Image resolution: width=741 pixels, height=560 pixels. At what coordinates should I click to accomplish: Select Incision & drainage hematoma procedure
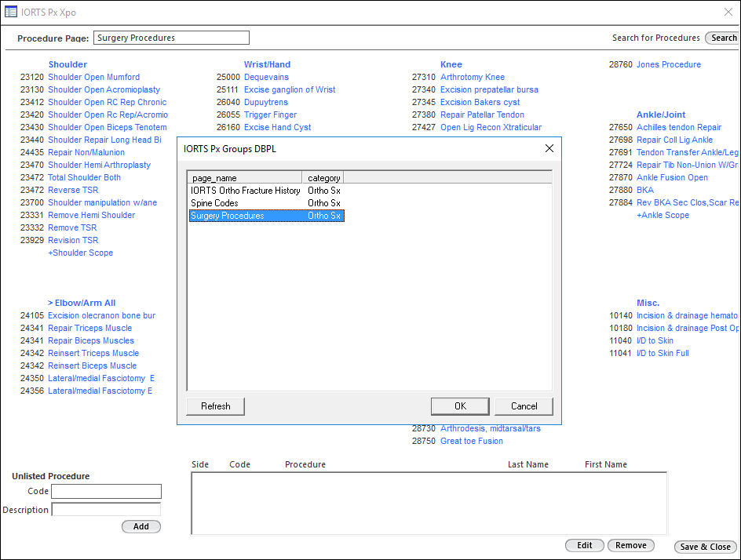[688, 315]
